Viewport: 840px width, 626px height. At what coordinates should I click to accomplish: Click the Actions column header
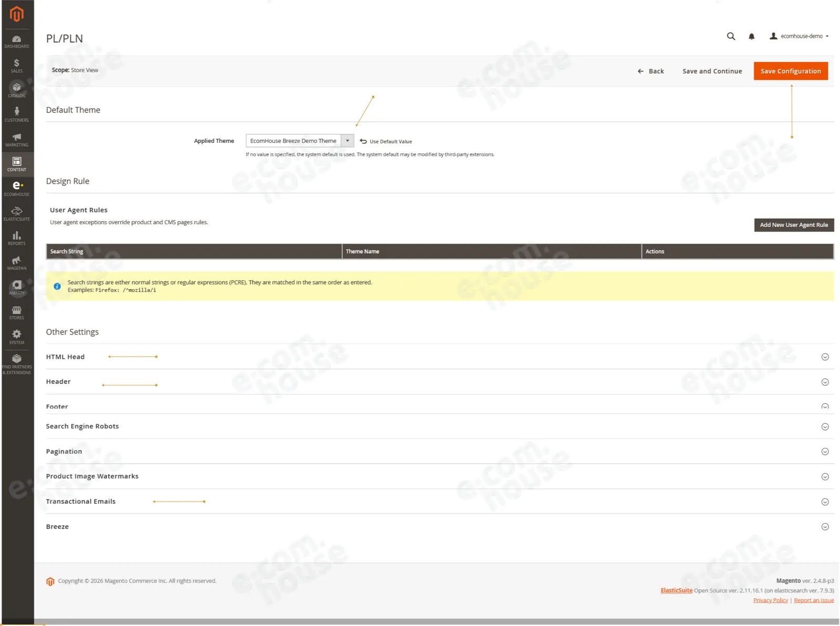tap(738, 252)
